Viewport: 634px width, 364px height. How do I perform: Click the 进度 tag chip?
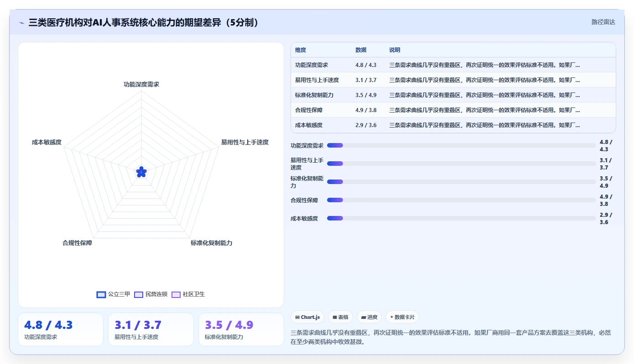tap(369, 317)
